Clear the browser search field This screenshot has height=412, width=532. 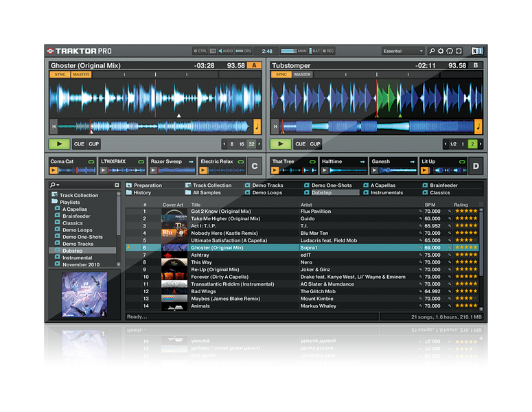coord(117,185)
